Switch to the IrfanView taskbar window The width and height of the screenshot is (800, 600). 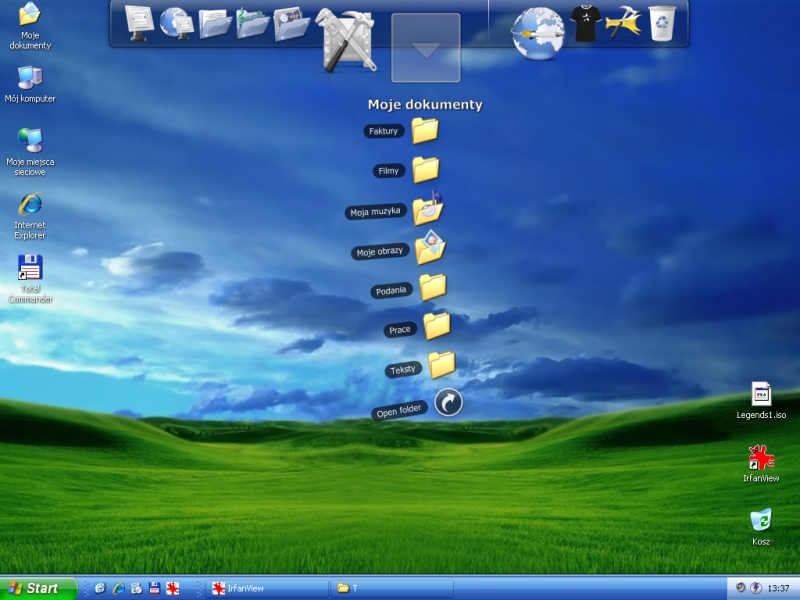(267, 588)
